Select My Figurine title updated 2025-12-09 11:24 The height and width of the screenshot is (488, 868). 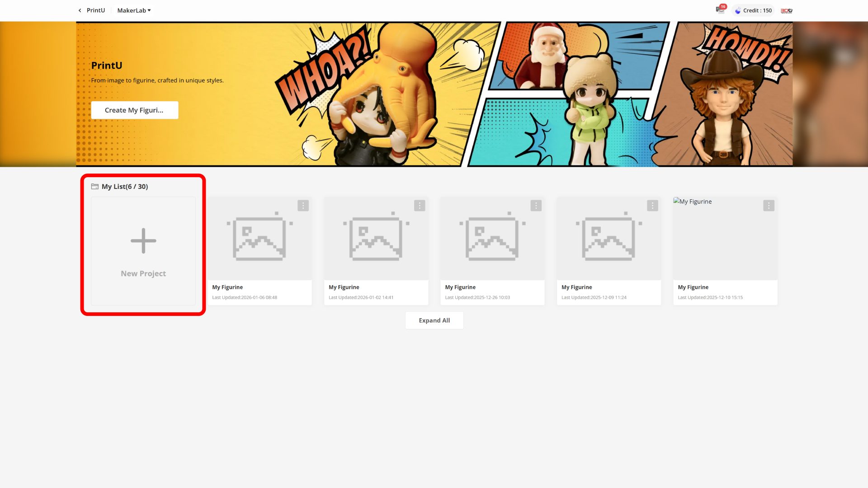click(576, 287)
